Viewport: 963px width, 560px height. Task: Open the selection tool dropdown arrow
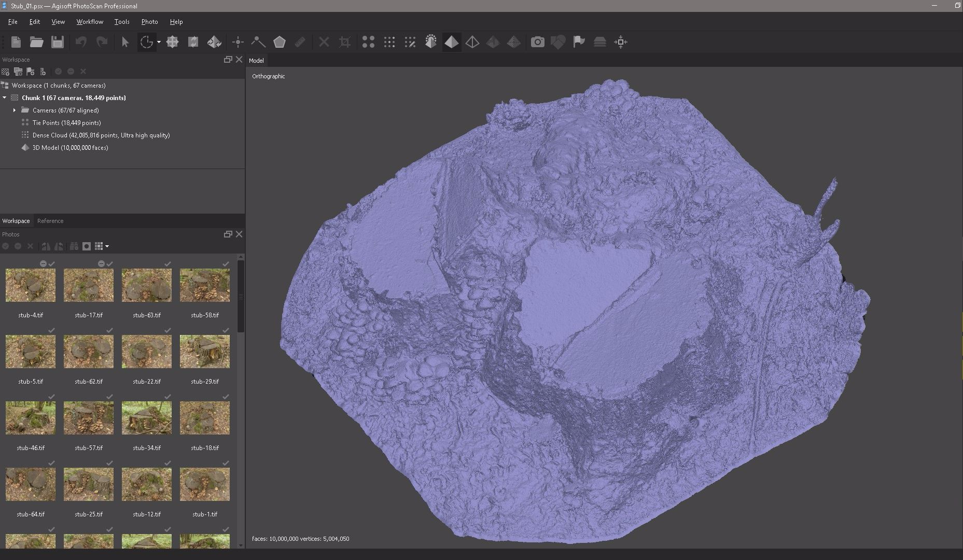159,42
